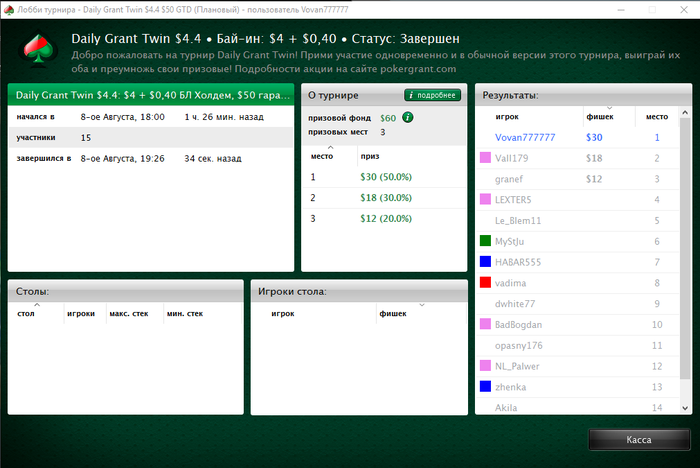
Task: Click the pink color tag next to Vall179
Action: pyautogui.click(x=485, y=157)
